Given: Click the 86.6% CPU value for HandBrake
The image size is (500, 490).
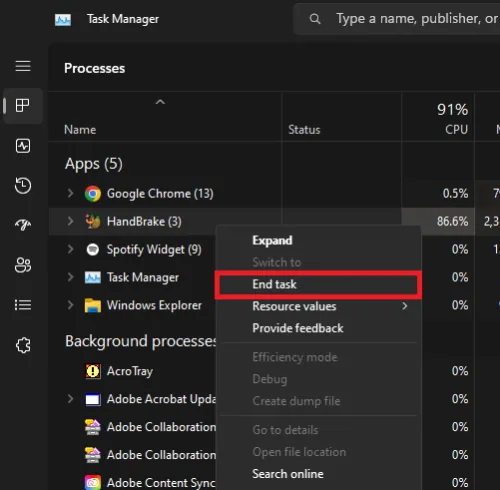Looking at the screenshot, I should pyautogui.click(x=452, y=221).
